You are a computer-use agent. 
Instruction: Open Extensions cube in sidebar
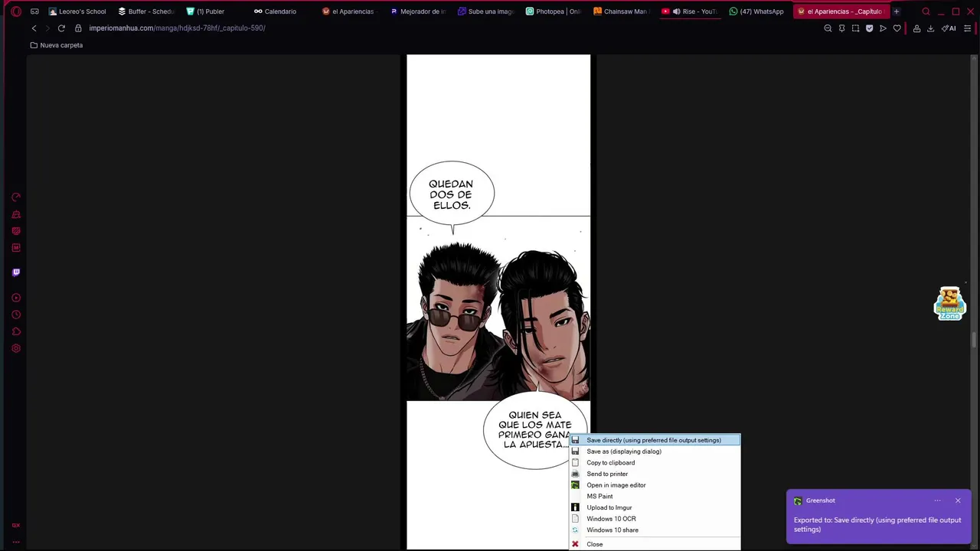(x=16, y=331)
